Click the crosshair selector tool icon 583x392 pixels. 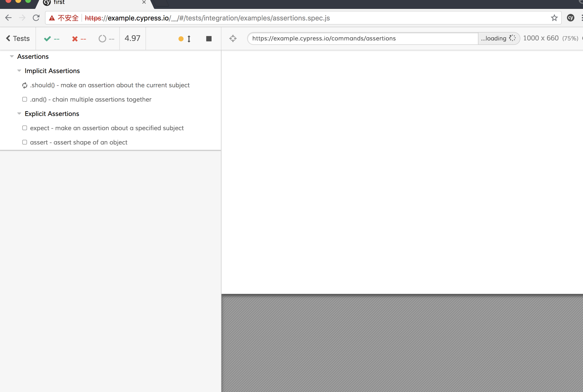point(233,38)
